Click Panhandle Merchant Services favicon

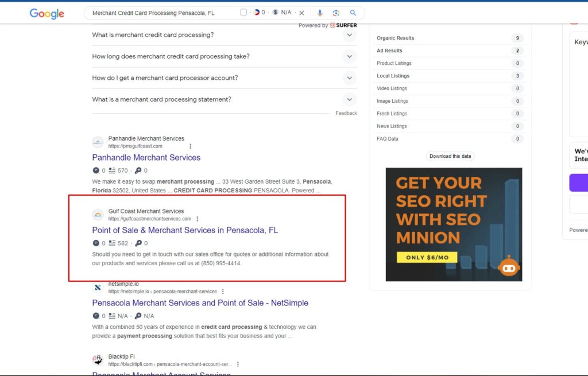point(98,142)
